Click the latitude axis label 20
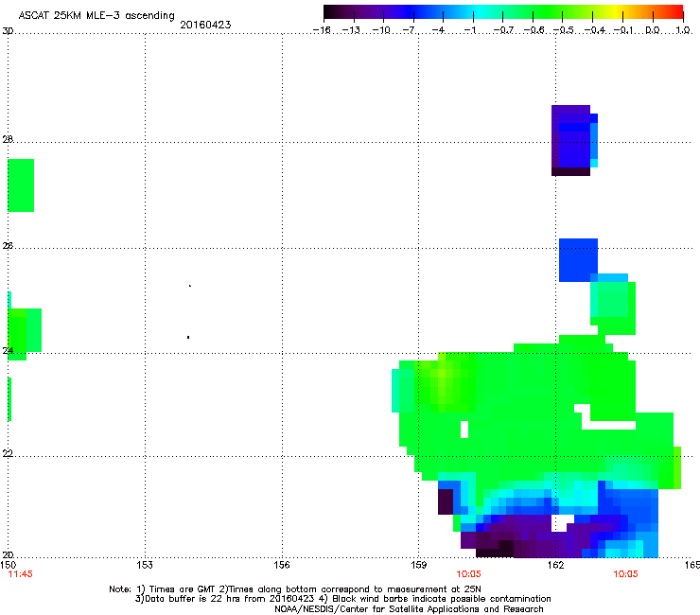The height and width of the screenshot is (615, 700). (x=8, y=554)
